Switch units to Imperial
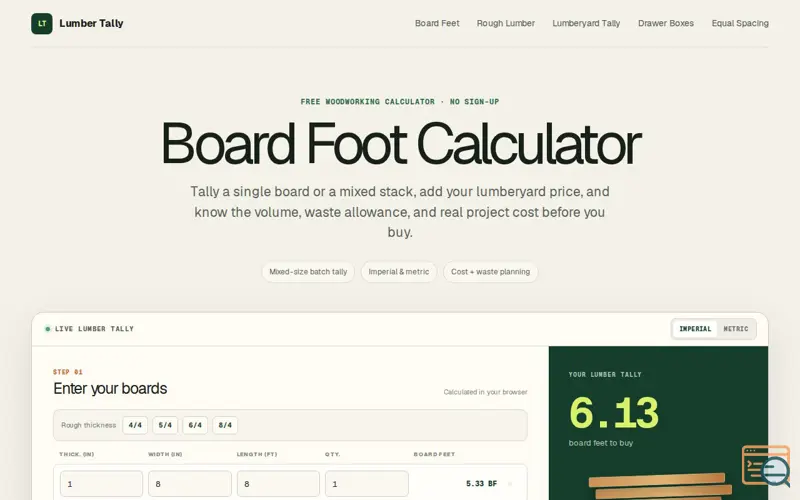The width and height of the screenshot is (800, 500). [x=695, y=329]
